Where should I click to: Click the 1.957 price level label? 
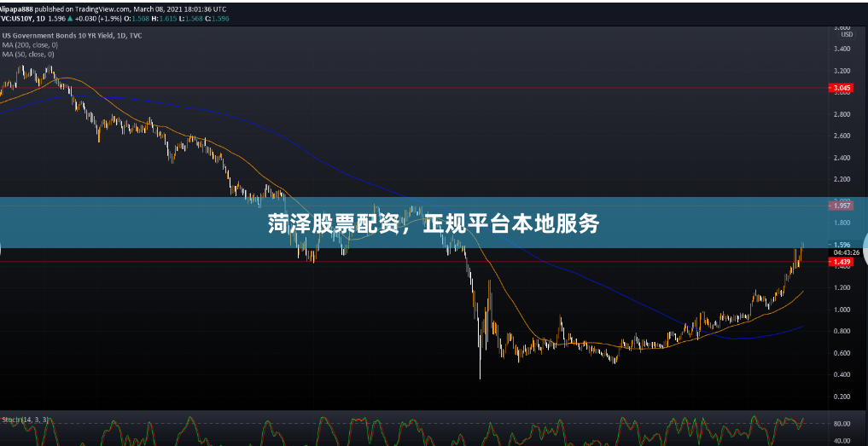(x=841, y=206)
